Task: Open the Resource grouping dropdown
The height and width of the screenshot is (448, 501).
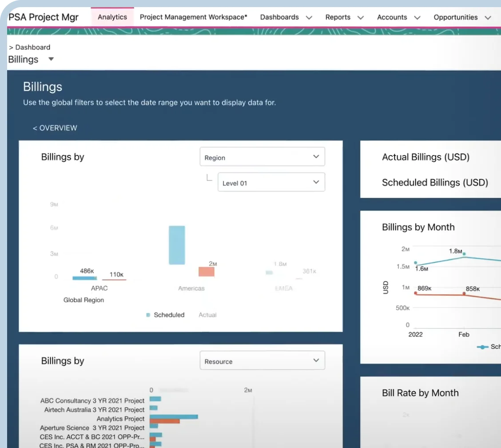Action: (262, 361)
